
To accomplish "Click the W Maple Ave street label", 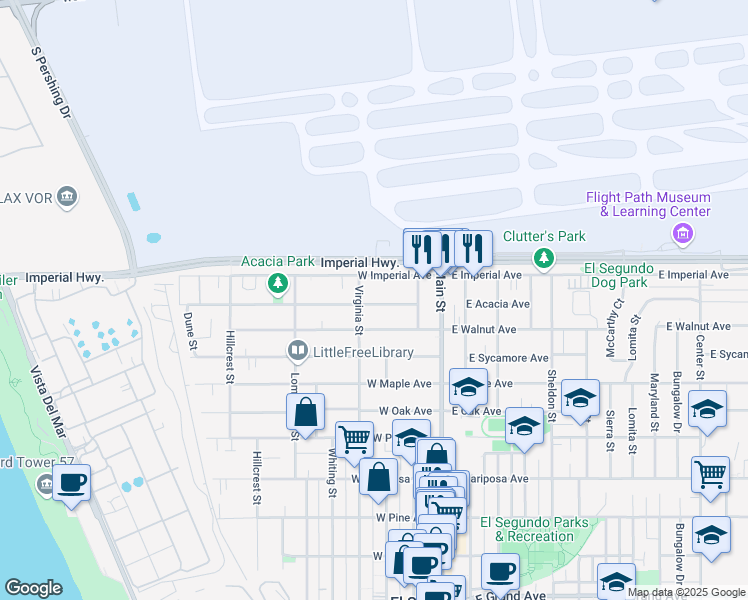I will pos(399,383).
